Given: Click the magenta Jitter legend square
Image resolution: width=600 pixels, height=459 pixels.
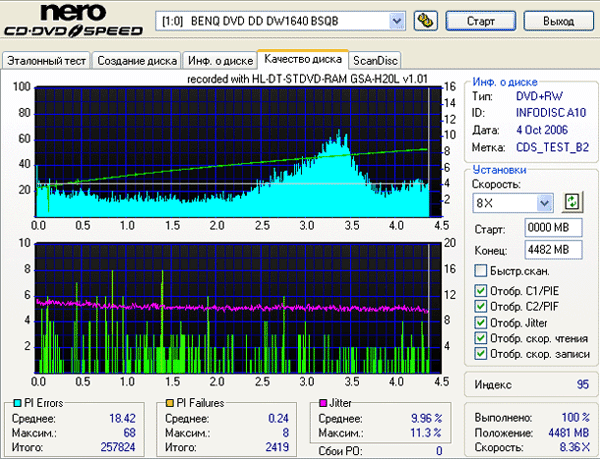Looking at the screenshot, I should tap(322, 402).
